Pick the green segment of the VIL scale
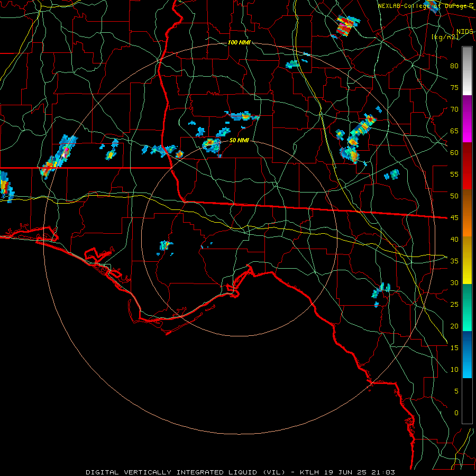Screen dimensions: 476x476 tap(467, 307)
